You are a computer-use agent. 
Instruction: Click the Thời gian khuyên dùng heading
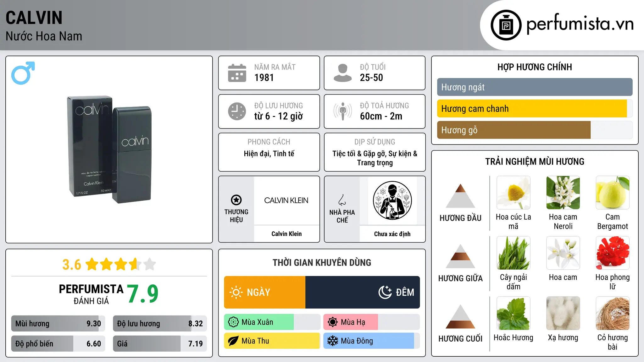click(322, 262)
